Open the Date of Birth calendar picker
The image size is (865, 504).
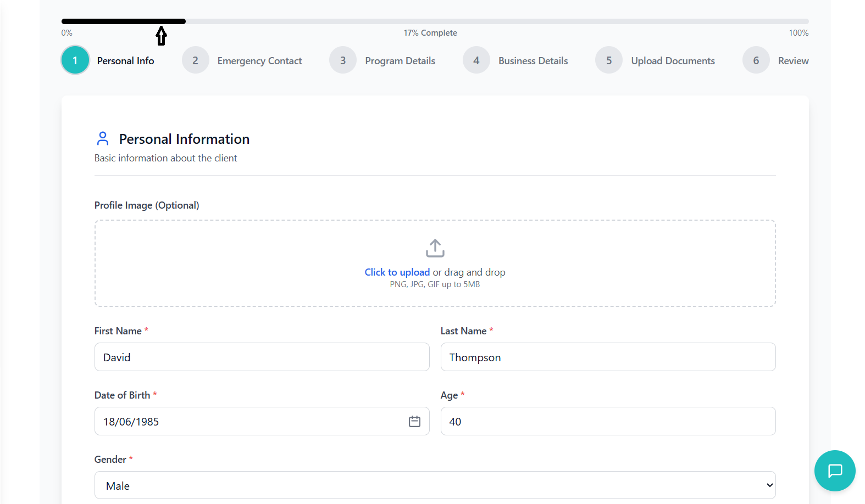click(414, 421)
